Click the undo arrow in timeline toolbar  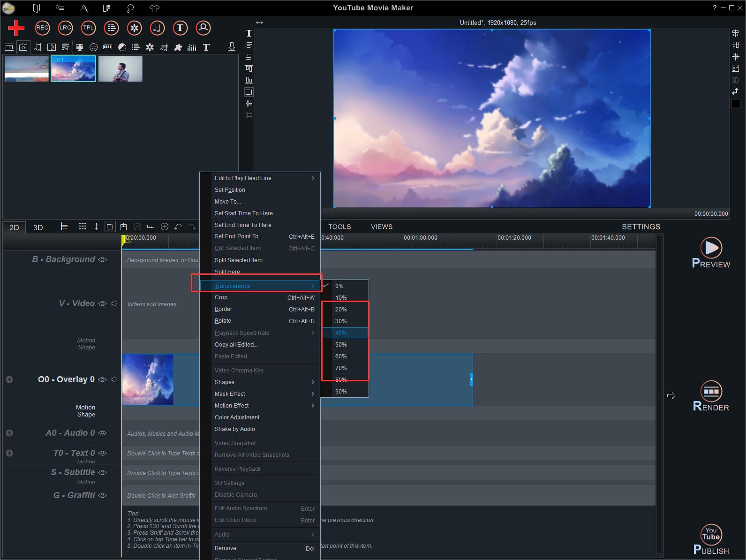pyautogui.click(x=178, y=227)
